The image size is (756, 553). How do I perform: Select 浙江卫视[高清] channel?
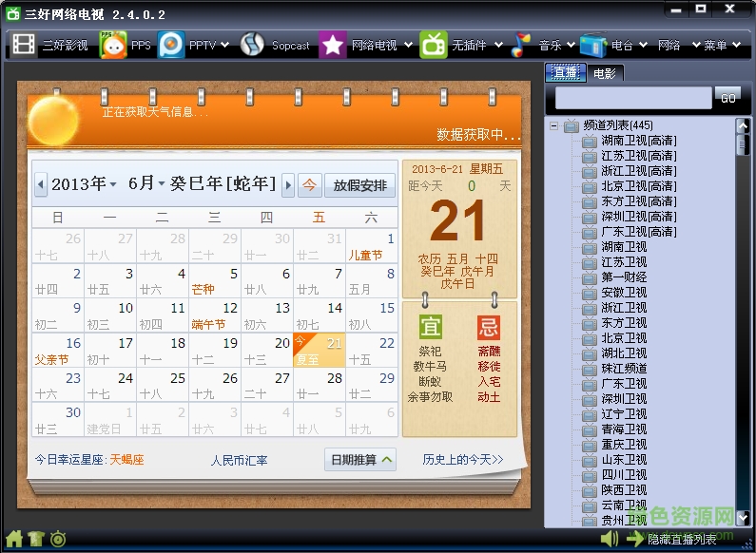pos(639,171)
